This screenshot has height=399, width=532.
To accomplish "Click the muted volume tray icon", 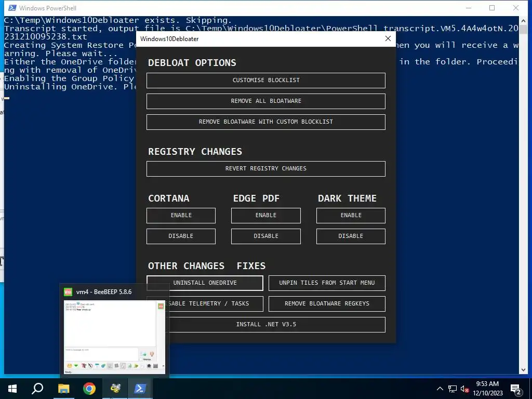I will [x=464, y=389].
